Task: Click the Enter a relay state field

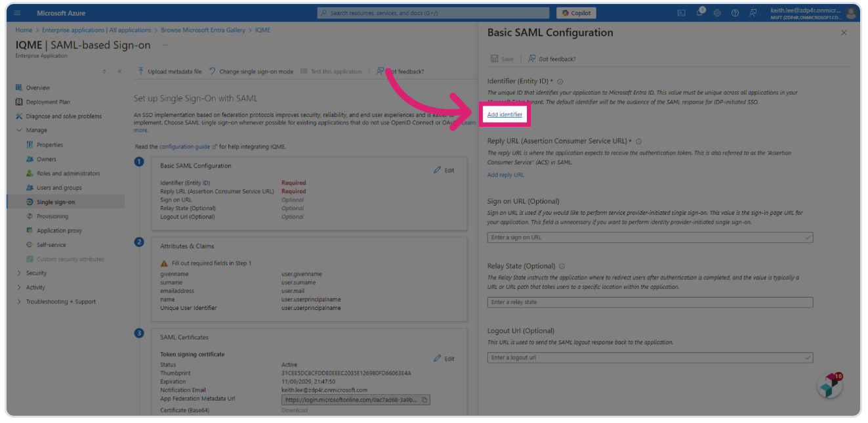Action: (x=650, y=303)
